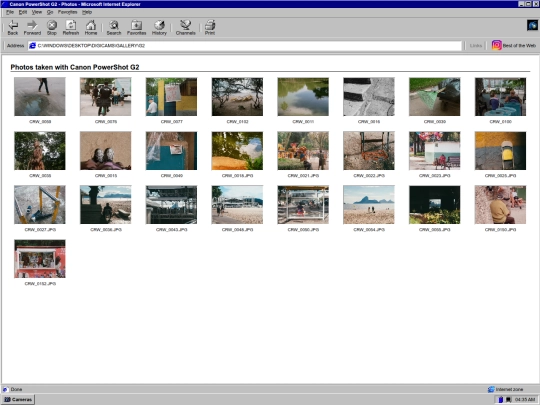Click the CRW_0152.JPG filename caption
Viewport: 540px width, 405px height.
coord(40,284)
